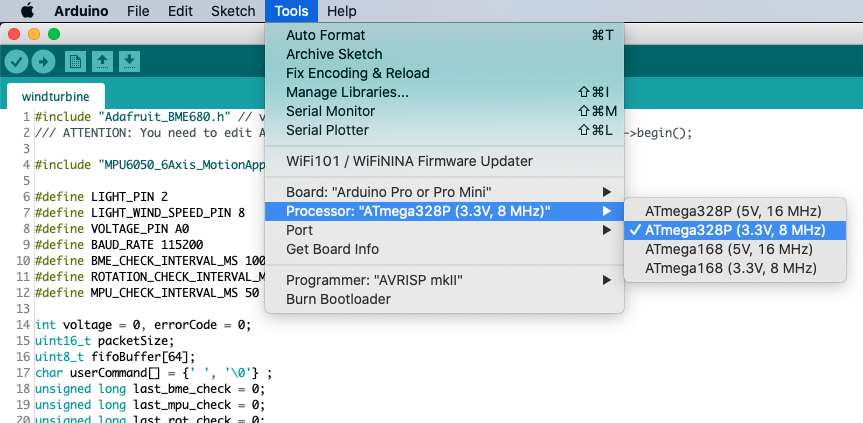Image resolution: width=863 pixels, height=423 pixels.
Task: Click the Save sketch down-arrow icon
Action: click(129, 62)
